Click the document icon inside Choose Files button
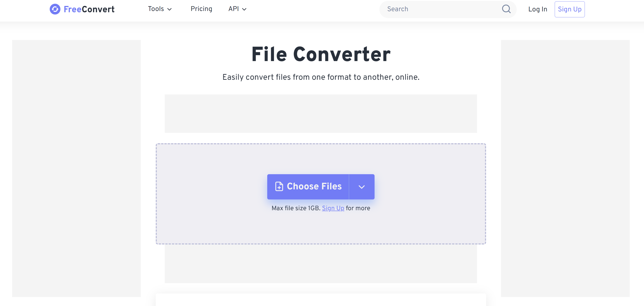644x306 pixels. 279,186
